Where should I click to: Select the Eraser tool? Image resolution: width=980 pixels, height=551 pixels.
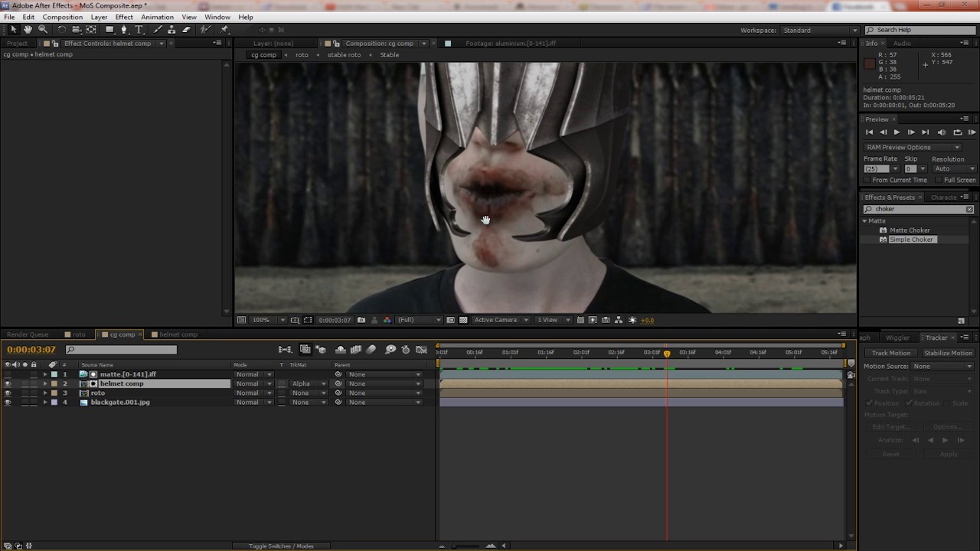pos(186,30)
